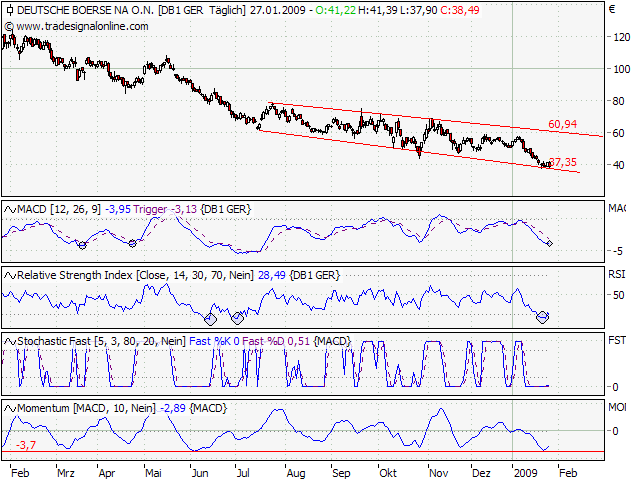Click the copyright symbol before tradesignalonline.com
Screen dimensions: 640x480
point(9,24)
